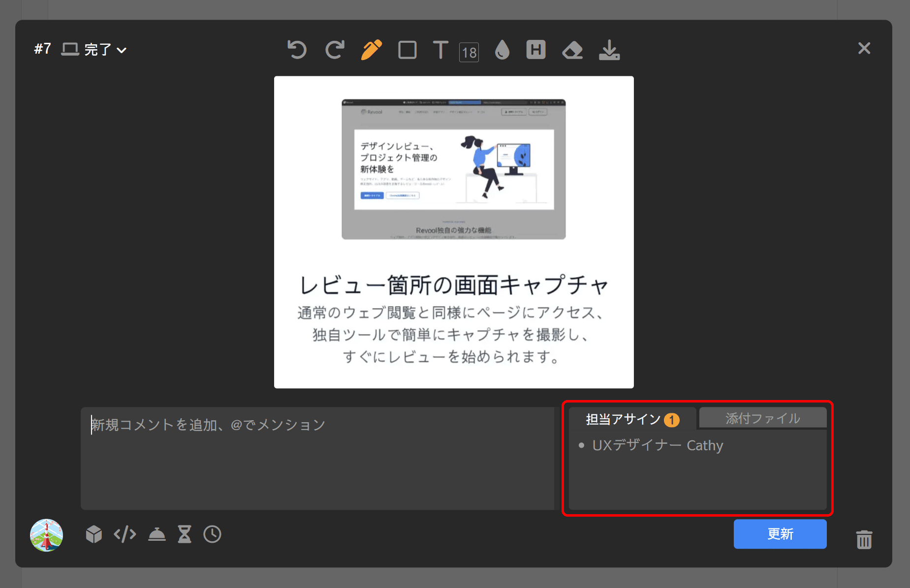Click the 更新 update button
910x588 pixels.
pyautogui.click(x=780, y=534)
